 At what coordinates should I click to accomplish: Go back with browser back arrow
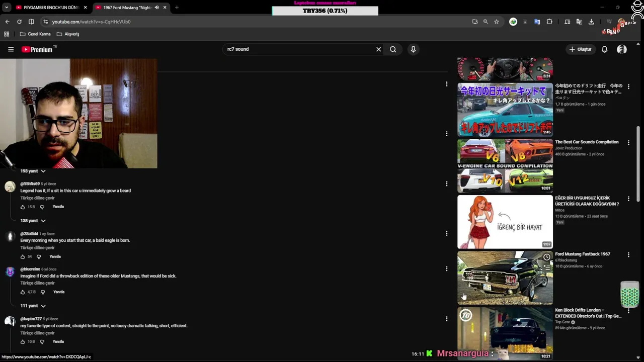click(7, 22)
